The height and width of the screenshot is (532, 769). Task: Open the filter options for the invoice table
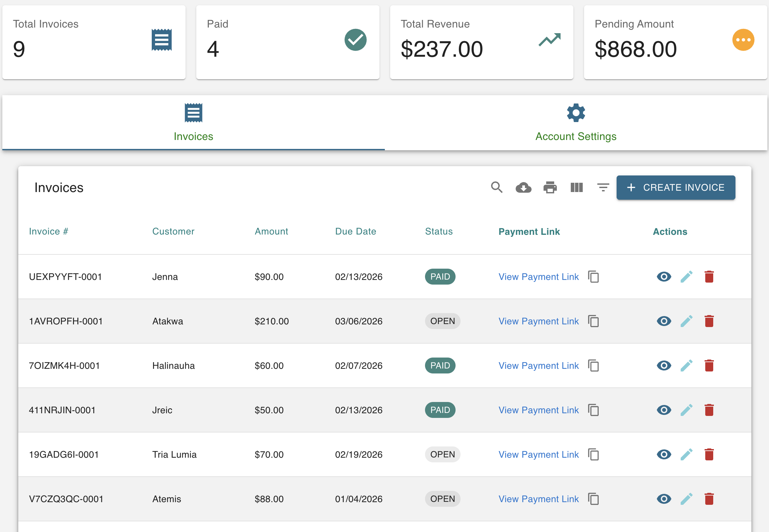(x=603, y=187)
